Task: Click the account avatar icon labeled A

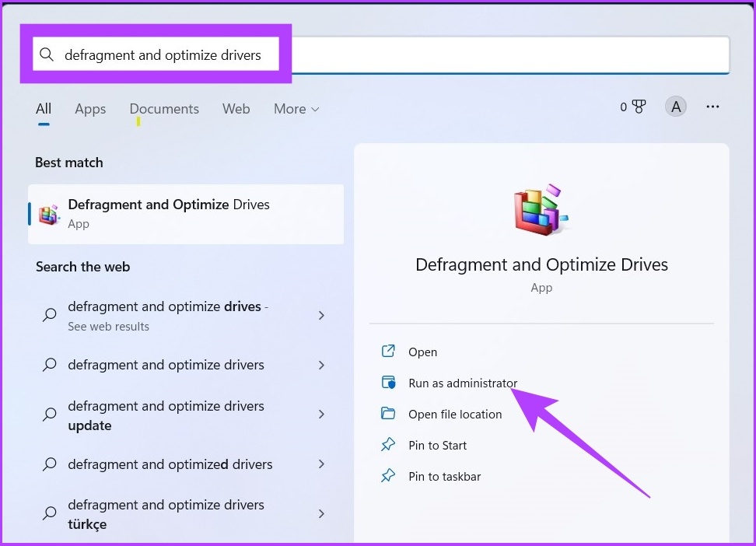Action: [675, 106]
